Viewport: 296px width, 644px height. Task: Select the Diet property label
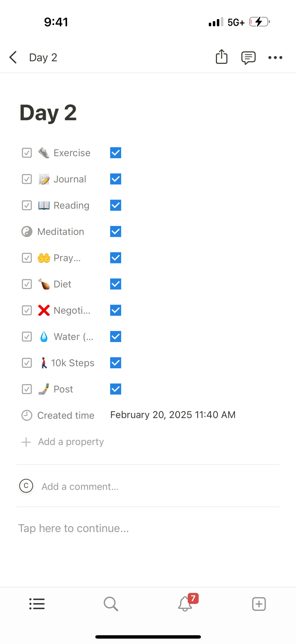tap(62, 284)
